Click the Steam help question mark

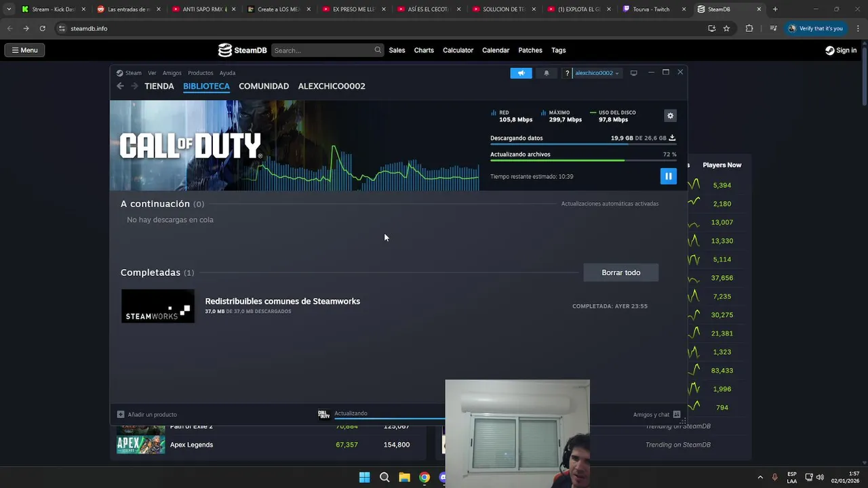click(x=567, y=73)
